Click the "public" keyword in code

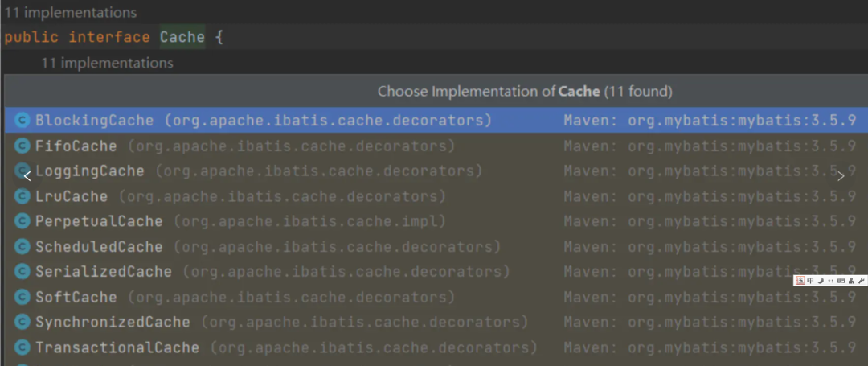click(31, 37)
